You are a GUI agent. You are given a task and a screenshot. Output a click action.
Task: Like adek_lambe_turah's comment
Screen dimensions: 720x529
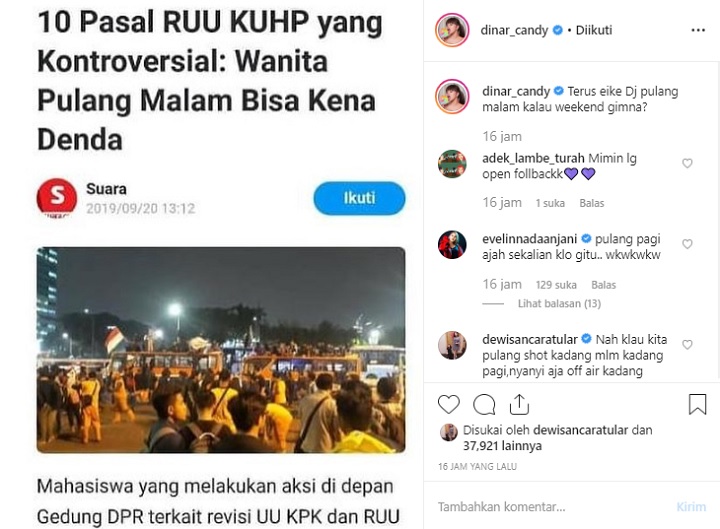687,163
